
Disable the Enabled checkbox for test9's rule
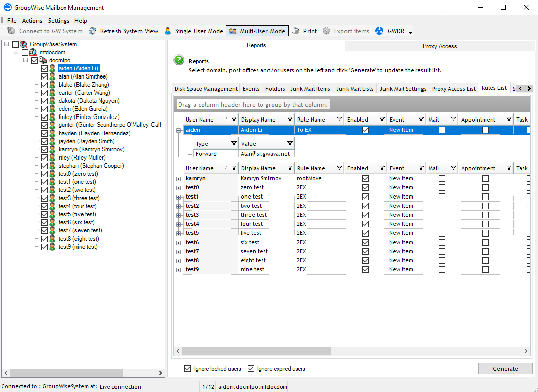coord(365,269)
